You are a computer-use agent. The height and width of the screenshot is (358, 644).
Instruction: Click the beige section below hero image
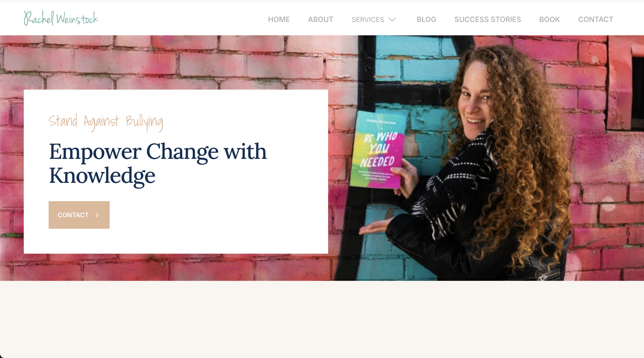(322, 319)
